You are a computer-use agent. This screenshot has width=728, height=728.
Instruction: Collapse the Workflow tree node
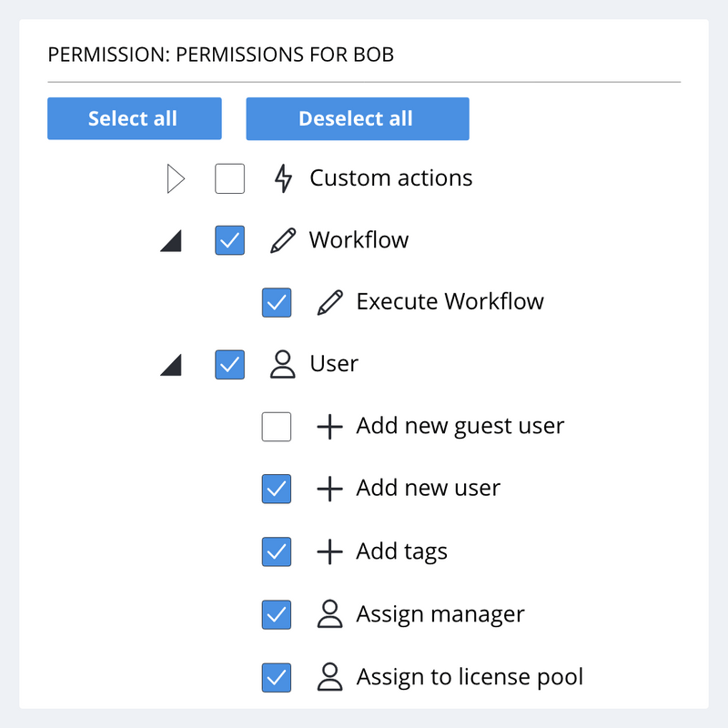click(x=171, y=240)
